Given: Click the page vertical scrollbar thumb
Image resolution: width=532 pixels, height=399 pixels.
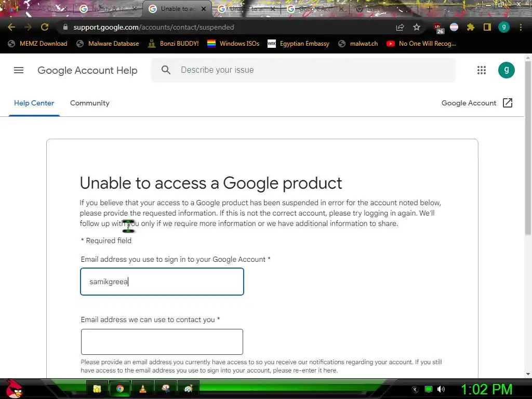Looking at the screenshot, I should pyautogui.click(x=528, y=148).
